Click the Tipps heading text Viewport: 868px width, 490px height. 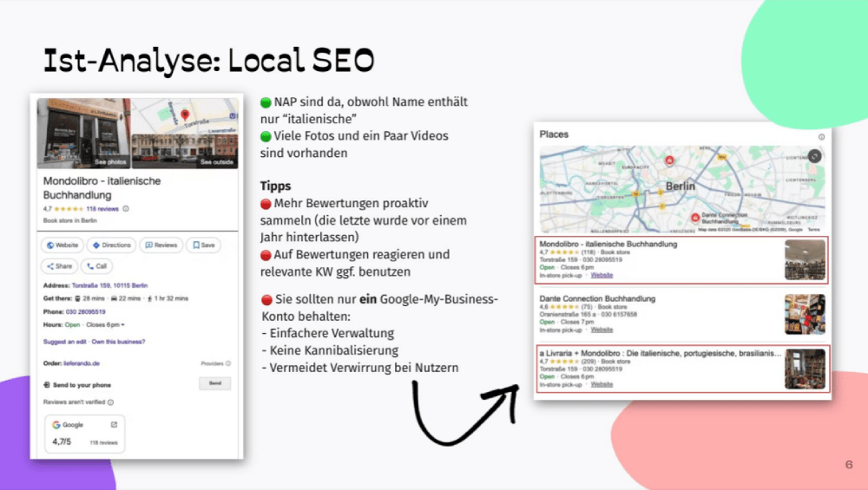[x=276, y=186]
